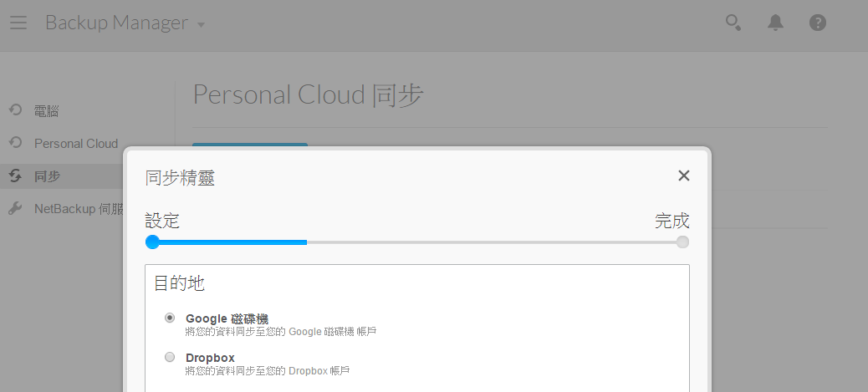Select Personal Cloud in the sidebar

click(x=76, y=144)
